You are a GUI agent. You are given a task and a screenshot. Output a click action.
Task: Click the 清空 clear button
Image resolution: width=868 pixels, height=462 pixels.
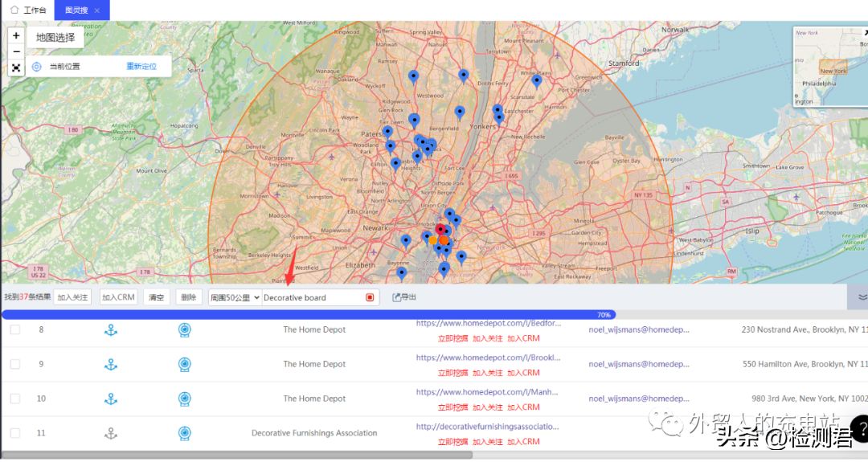pyautogui.click(x=157, y=297)
